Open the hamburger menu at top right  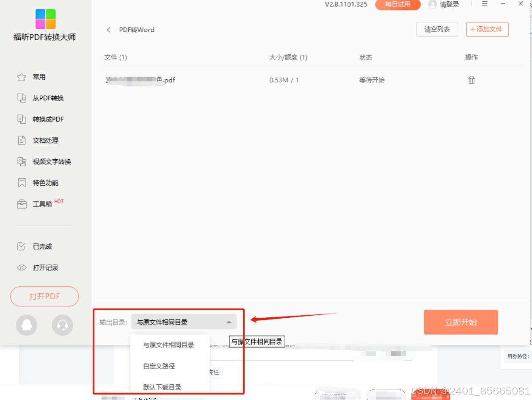coord(484,4)
